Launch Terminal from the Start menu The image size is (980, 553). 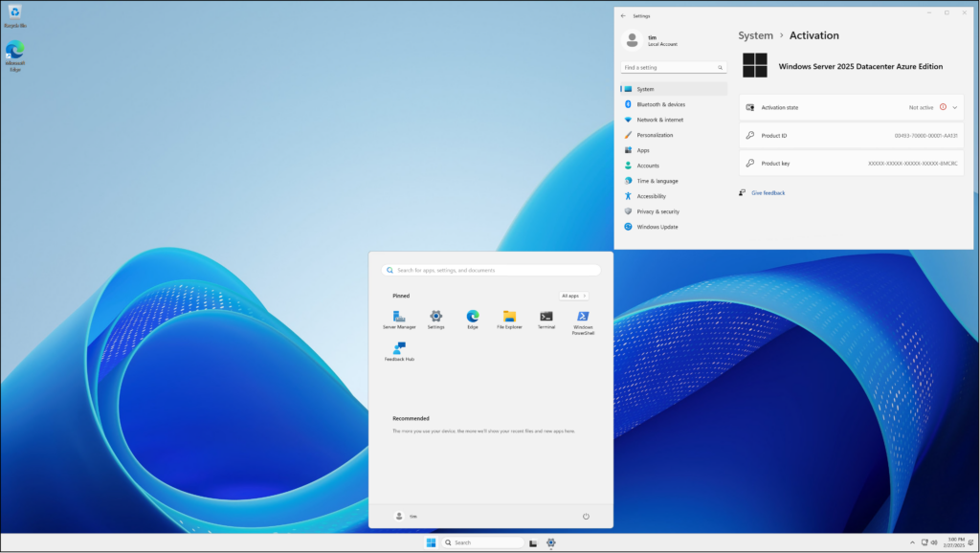pos(546,320)
